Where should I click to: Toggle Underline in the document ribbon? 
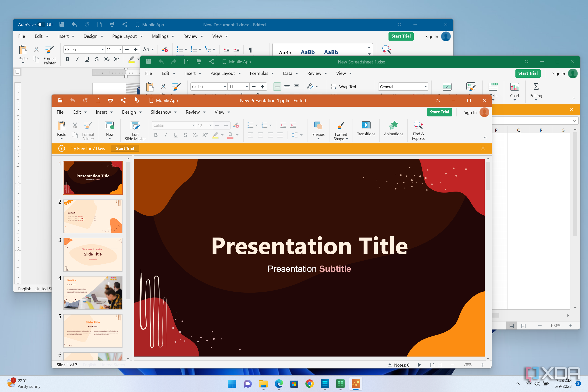(87, 59)
